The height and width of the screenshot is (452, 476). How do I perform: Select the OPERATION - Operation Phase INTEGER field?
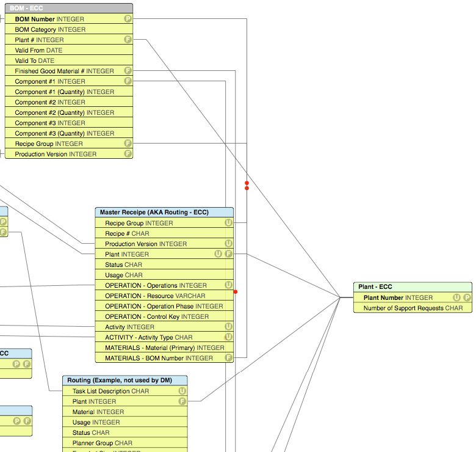164,306
